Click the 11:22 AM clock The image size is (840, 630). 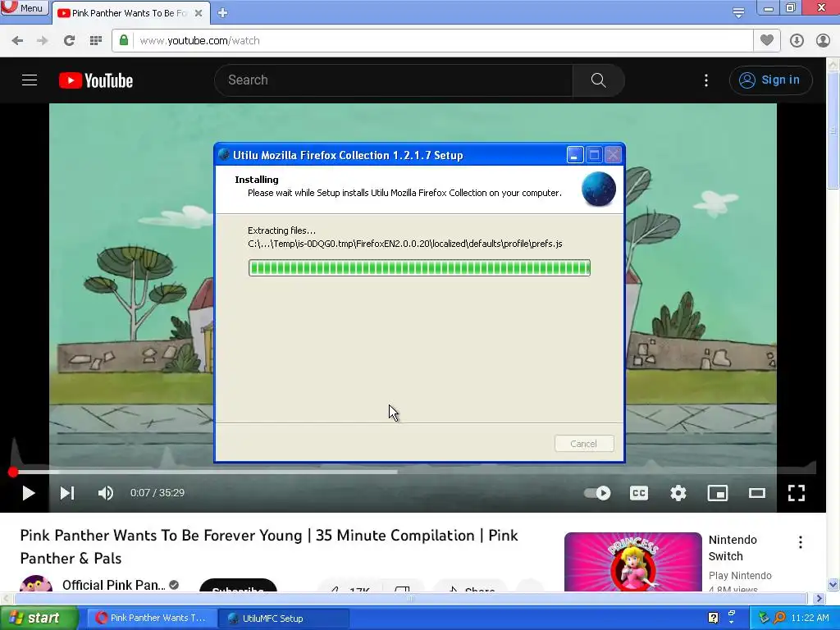(810, 618)
